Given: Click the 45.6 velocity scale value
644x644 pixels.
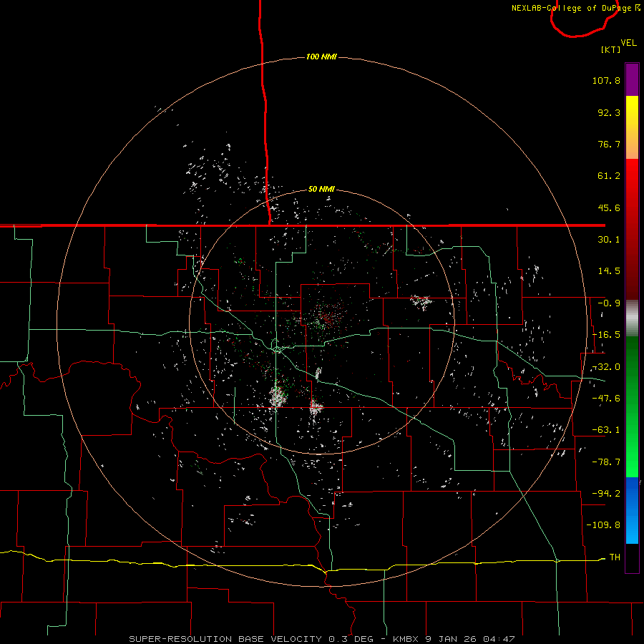Looking at the screenshot, I should pos(609,208).
